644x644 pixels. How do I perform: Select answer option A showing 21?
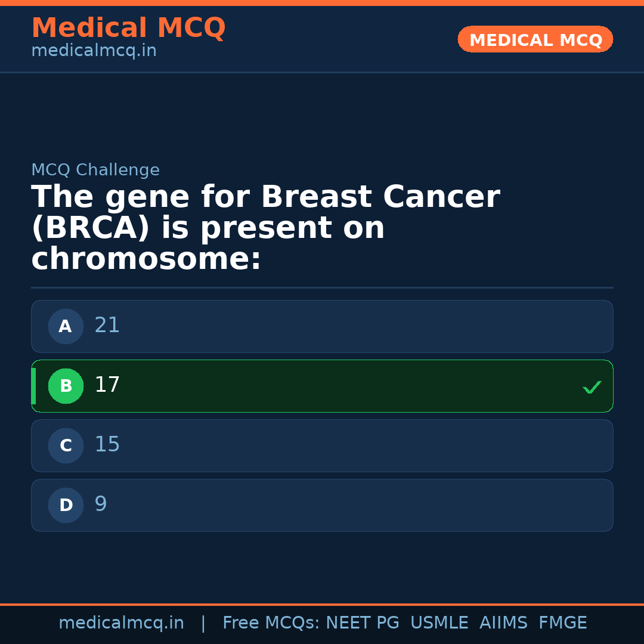pyautogui.click(x=322, y=326)
